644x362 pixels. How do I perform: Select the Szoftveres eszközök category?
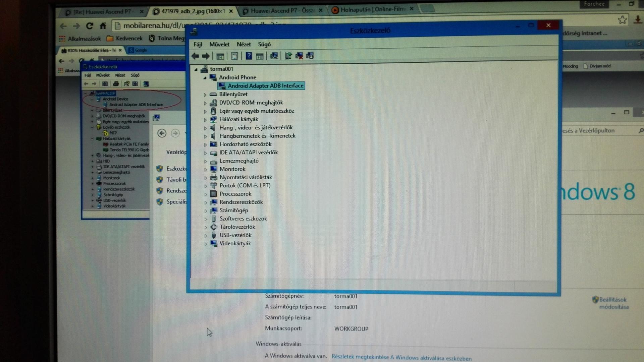243,219
